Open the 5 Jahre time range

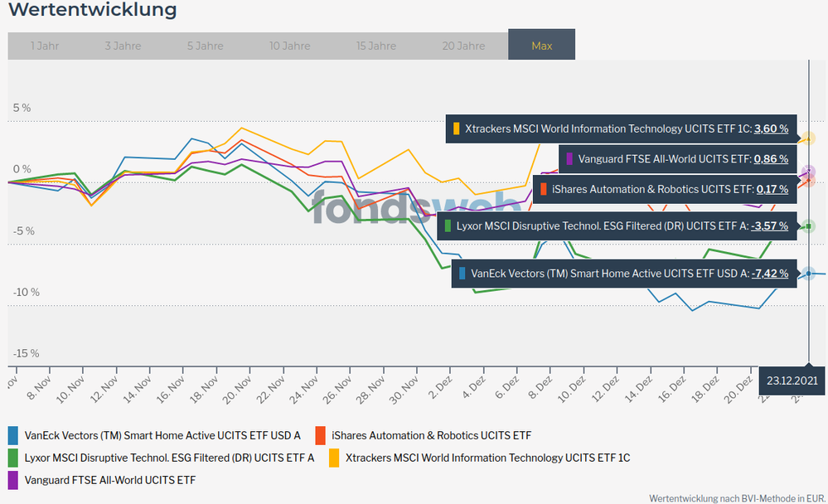205,46
